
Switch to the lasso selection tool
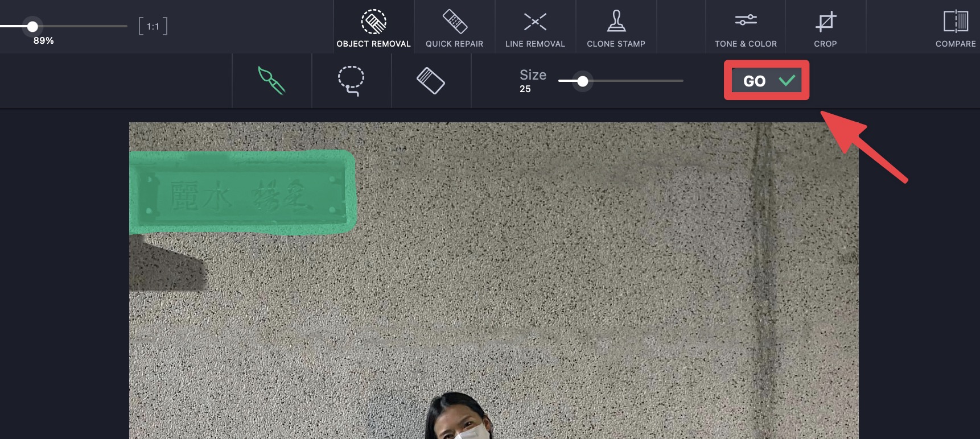(x=351, y=81)
